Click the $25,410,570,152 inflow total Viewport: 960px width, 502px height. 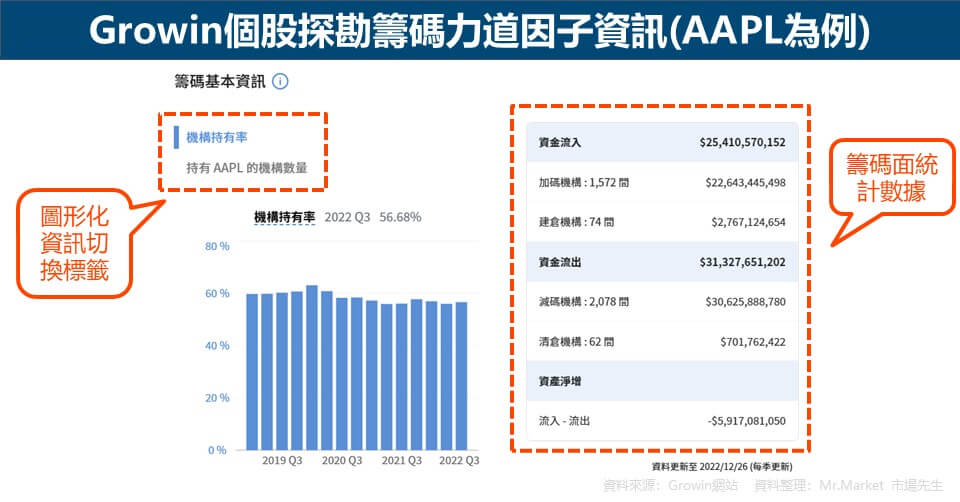(x=742, y=143)
